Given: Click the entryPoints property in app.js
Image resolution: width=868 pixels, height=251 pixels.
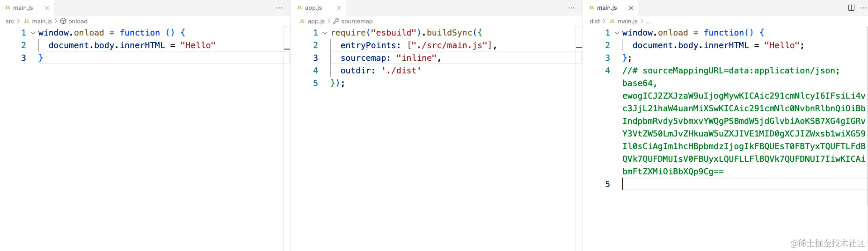Looking at the screenshot, I should click(368, 45).
